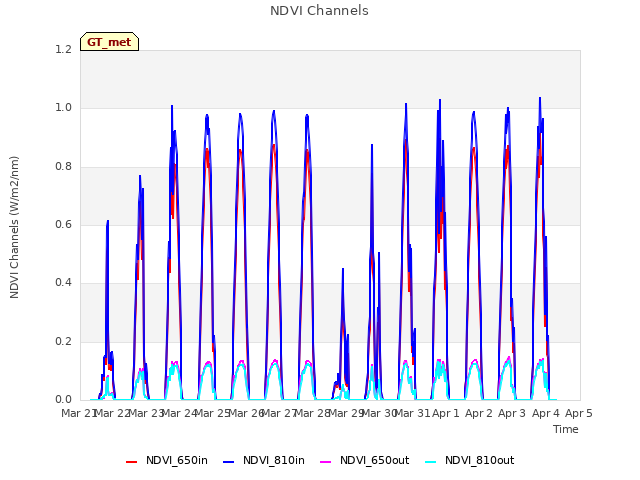Click the blue peak on Apr 4

coord(540,98)
